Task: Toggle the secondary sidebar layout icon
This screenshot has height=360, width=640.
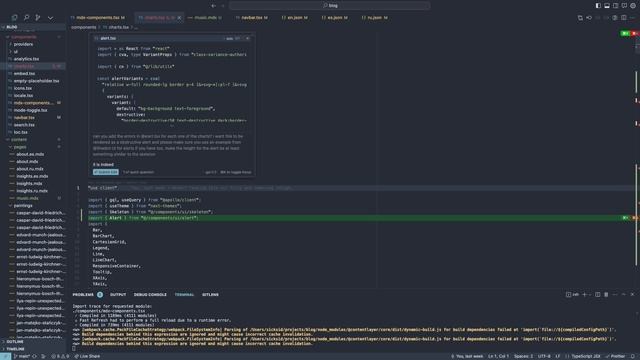Action: [616, 5]
